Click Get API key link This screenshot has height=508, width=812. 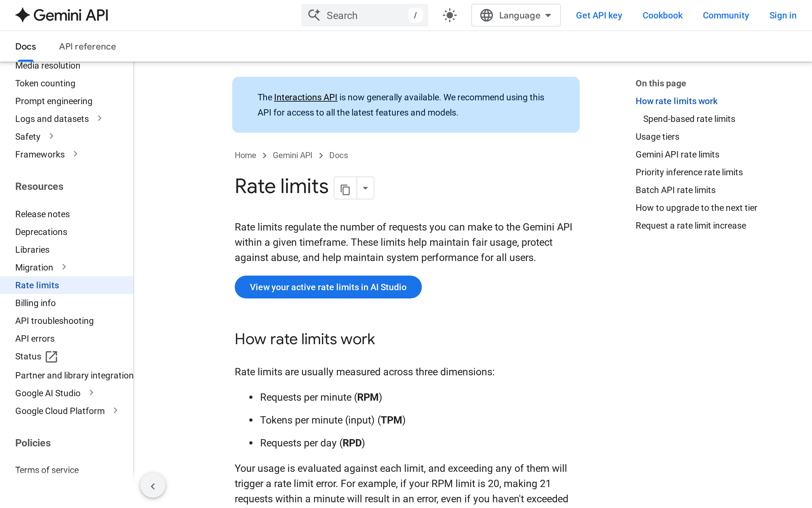coord(599,16)
